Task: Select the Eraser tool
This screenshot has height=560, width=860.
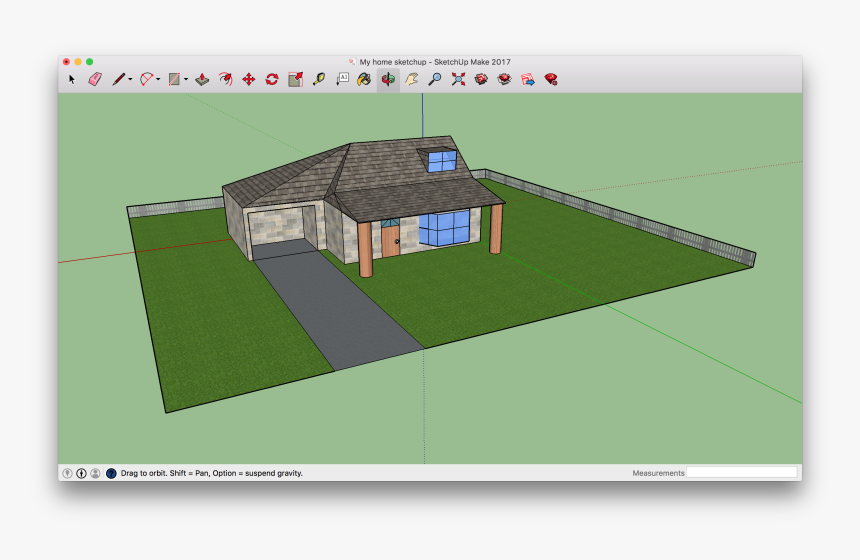Action: [95, 79]
